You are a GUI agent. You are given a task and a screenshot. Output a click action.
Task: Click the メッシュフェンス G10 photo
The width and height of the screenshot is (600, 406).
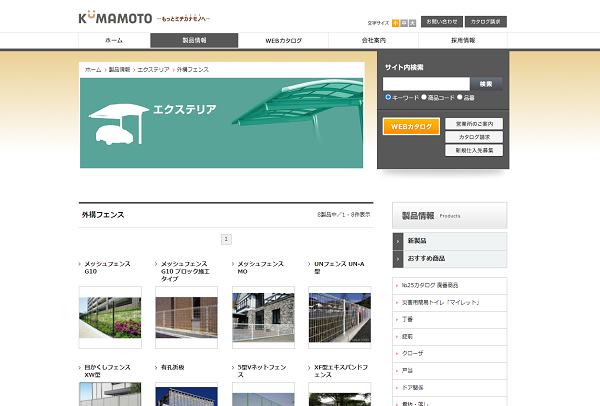click(x=110, y=318)
